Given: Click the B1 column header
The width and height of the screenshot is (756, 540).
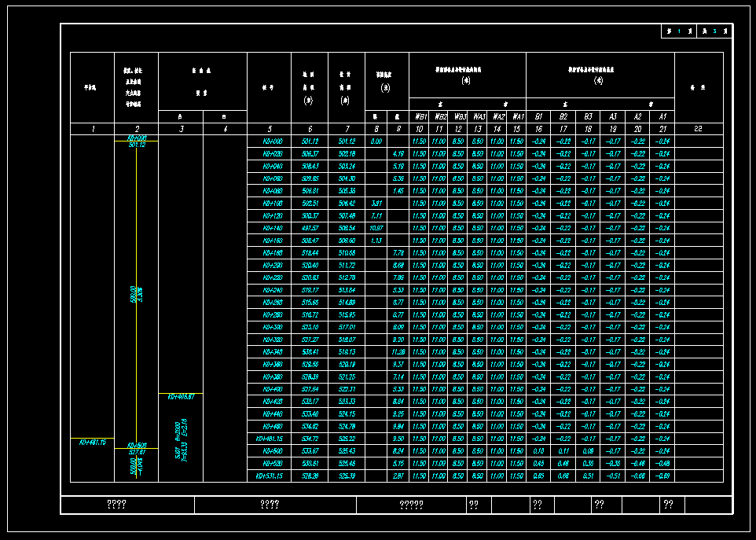Looking at the screenshot, I should click(538, 116).
